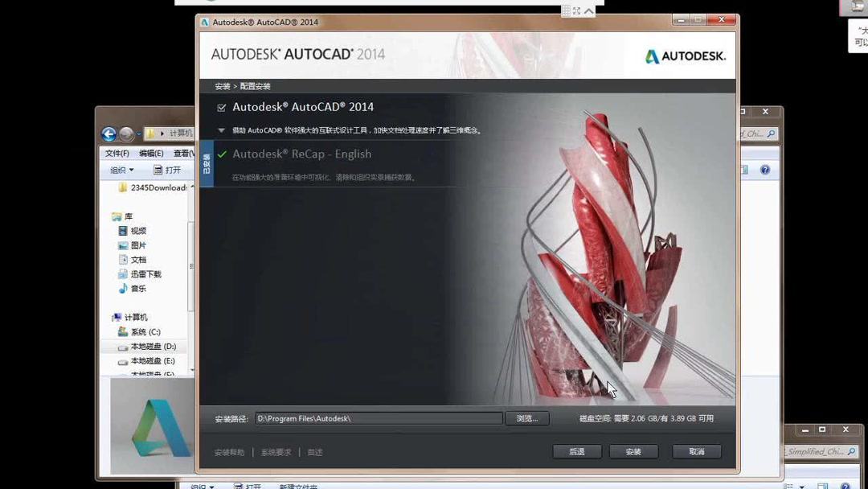
Task: Click the 安装 (Install) button
Action: point(633,451)
